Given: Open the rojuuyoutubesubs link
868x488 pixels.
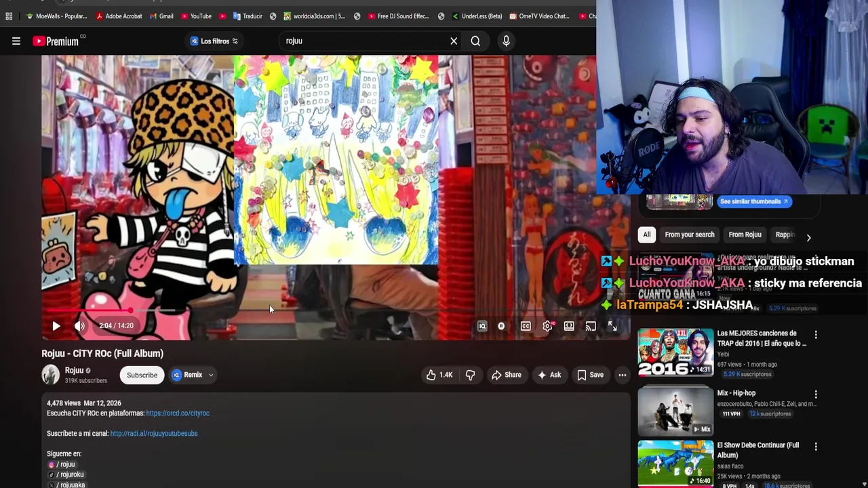Looking at the screenshot, I should (x=154, y=434).
